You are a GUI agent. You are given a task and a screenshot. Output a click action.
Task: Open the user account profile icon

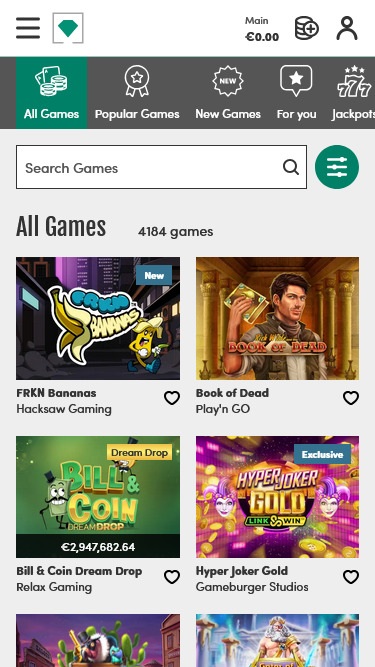pos(347,28)
